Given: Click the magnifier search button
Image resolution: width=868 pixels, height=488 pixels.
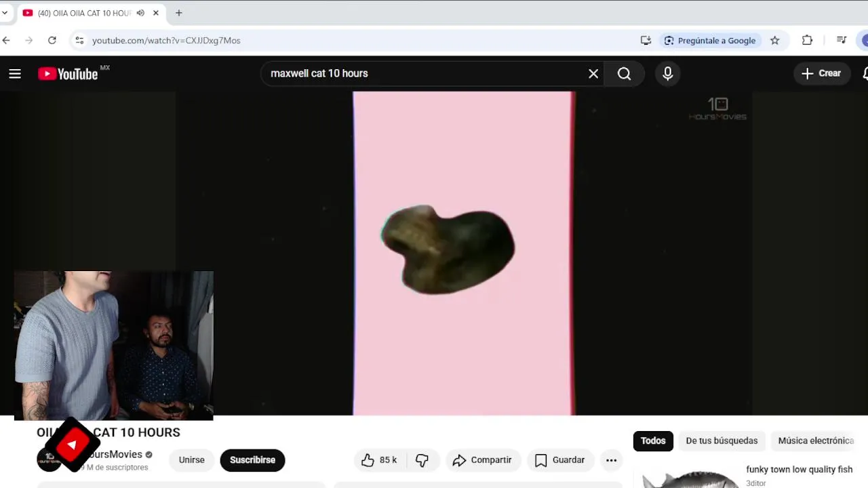Looking at the screenshot, I should pyautogui.click(x=625, y=74).
